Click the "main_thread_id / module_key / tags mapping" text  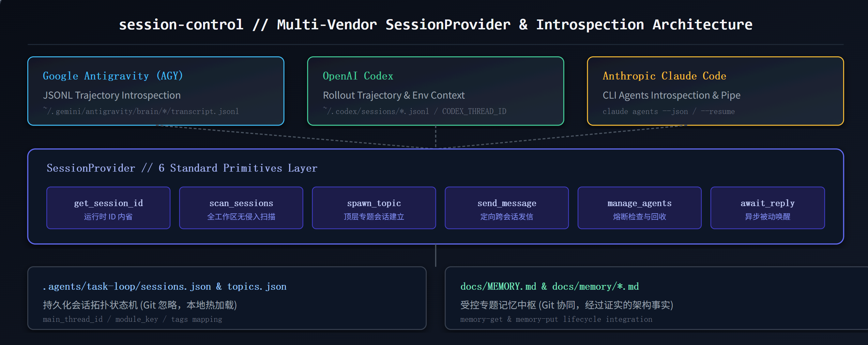(132, 319)
